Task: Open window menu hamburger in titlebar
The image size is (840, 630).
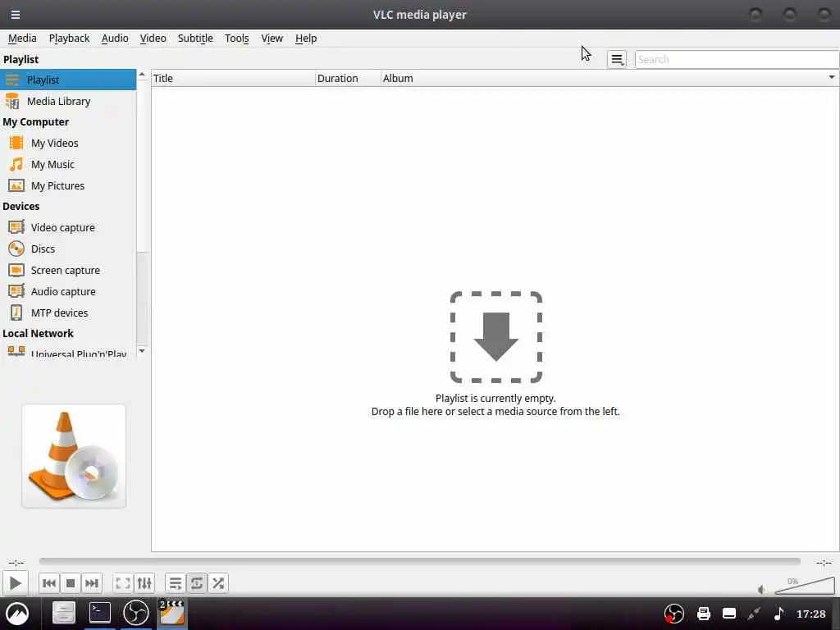Action: click(16, 15)
